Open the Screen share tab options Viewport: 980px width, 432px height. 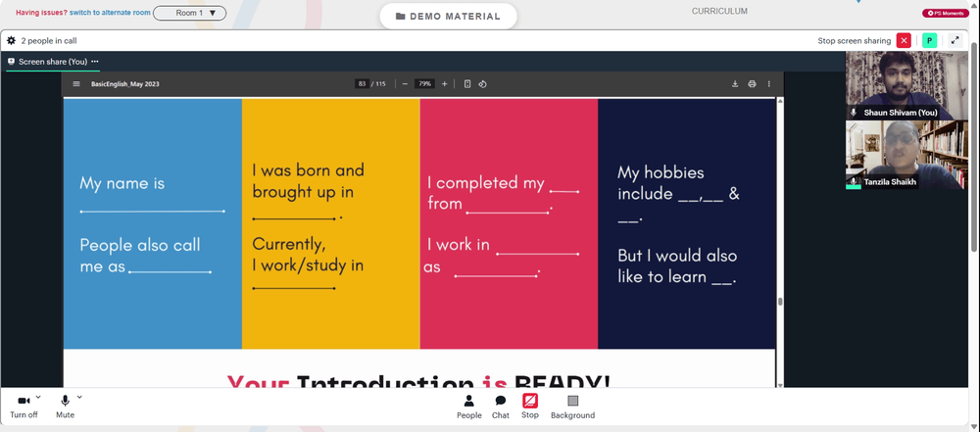click(x=95, y=62)
